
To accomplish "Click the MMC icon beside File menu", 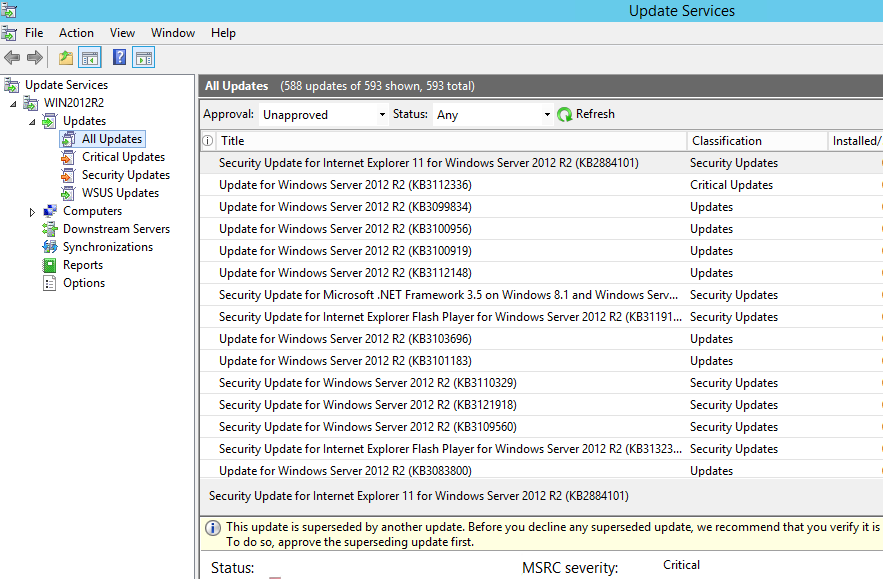I will click(9, 33).
